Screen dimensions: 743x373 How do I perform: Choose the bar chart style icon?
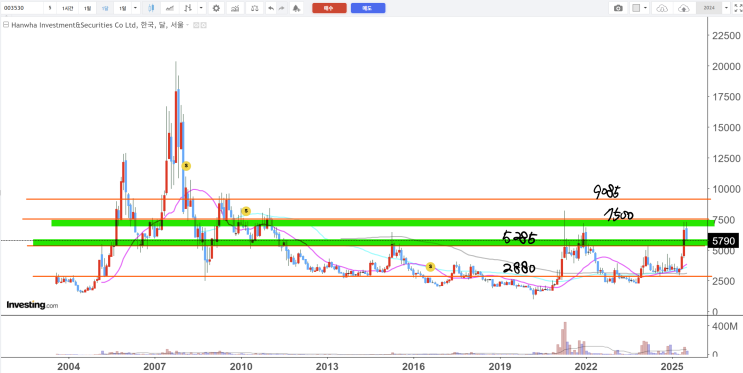point(188,8)
